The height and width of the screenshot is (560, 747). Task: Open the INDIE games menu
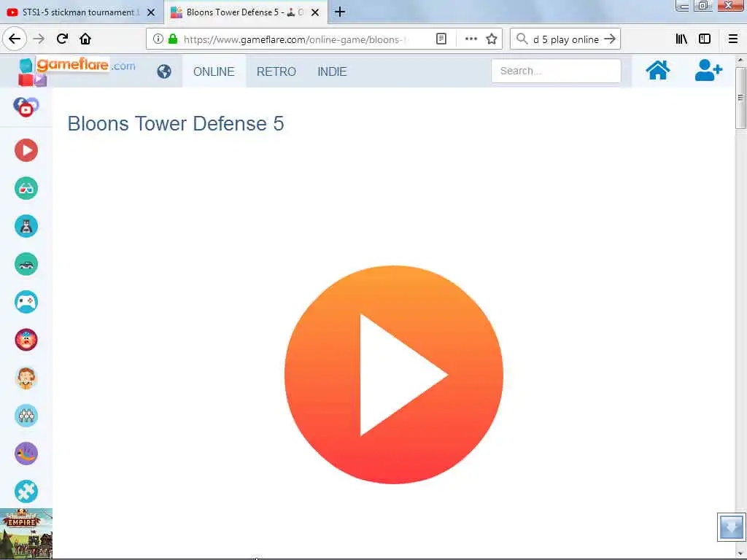coord(332,71)
